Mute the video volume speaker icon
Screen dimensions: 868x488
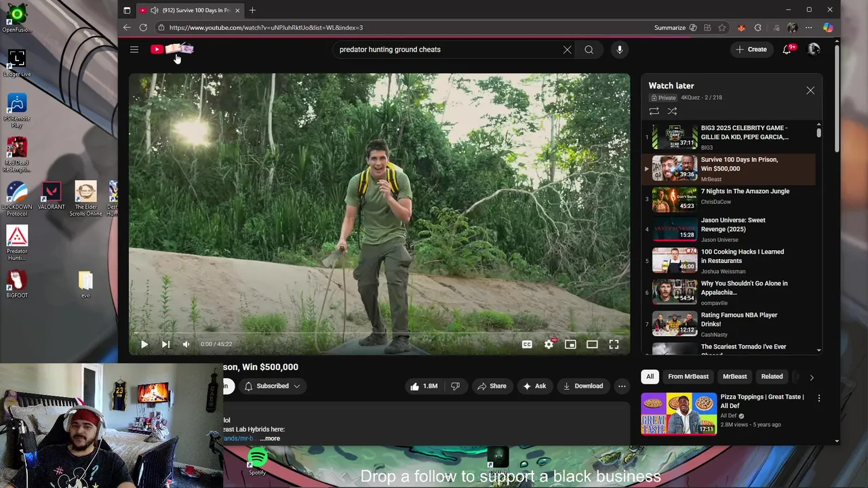click(186, 344)
